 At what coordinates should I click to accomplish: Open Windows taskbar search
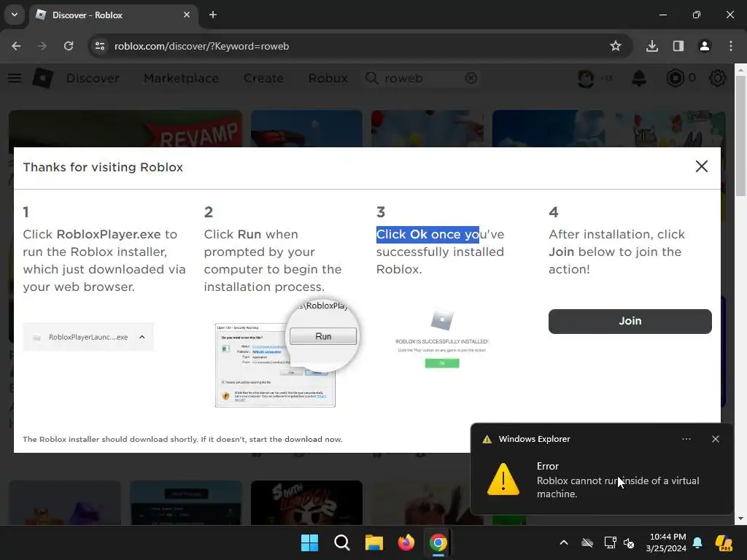(x=341, y=542)
